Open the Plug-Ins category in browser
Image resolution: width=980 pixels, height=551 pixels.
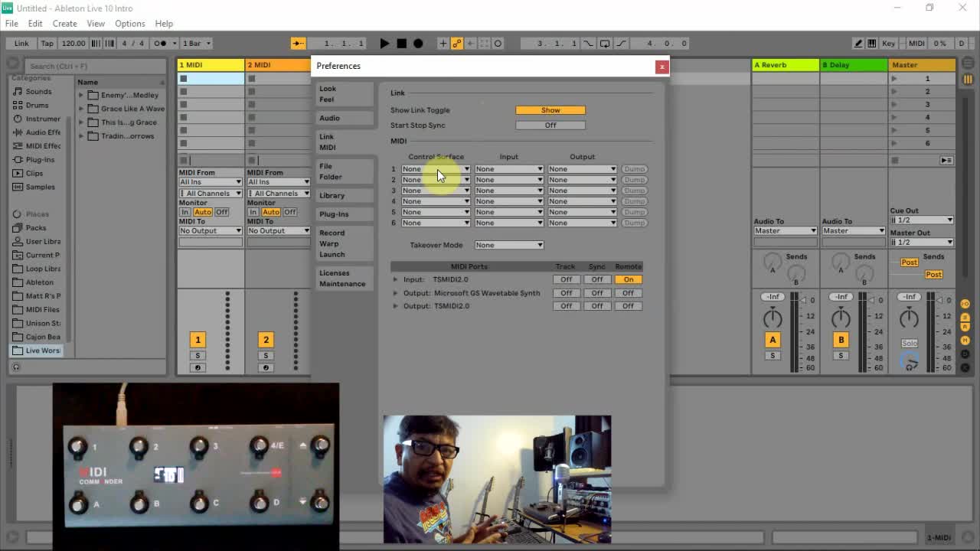pos(40,160)
